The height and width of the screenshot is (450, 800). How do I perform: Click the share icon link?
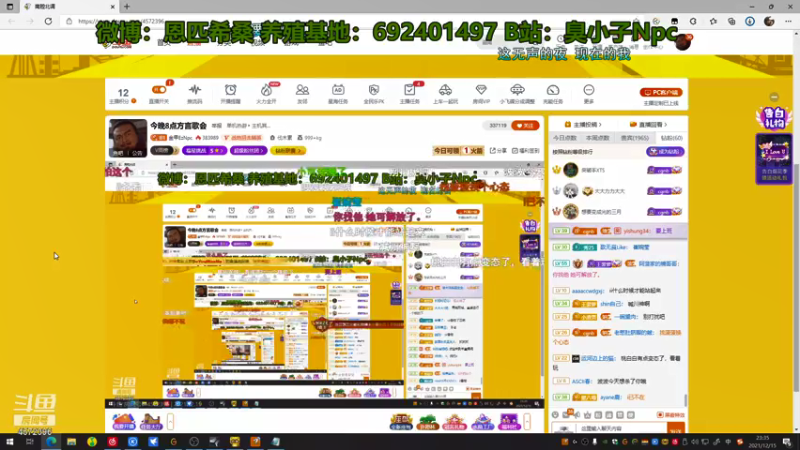[x=498, y=151]
